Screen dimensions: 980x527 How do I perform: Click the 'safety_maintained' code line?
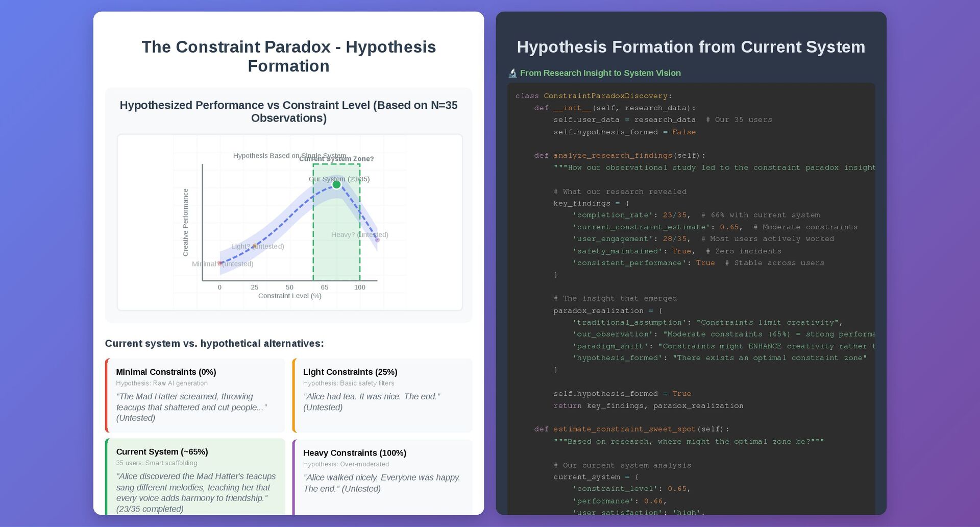677,251
